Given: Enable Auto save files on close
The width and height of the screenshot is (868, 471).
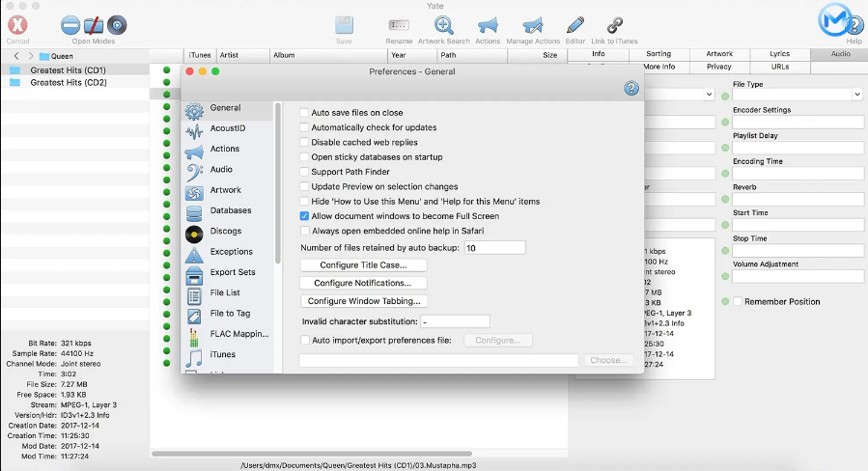Looking at the screenshot, I should coord(304,113).
